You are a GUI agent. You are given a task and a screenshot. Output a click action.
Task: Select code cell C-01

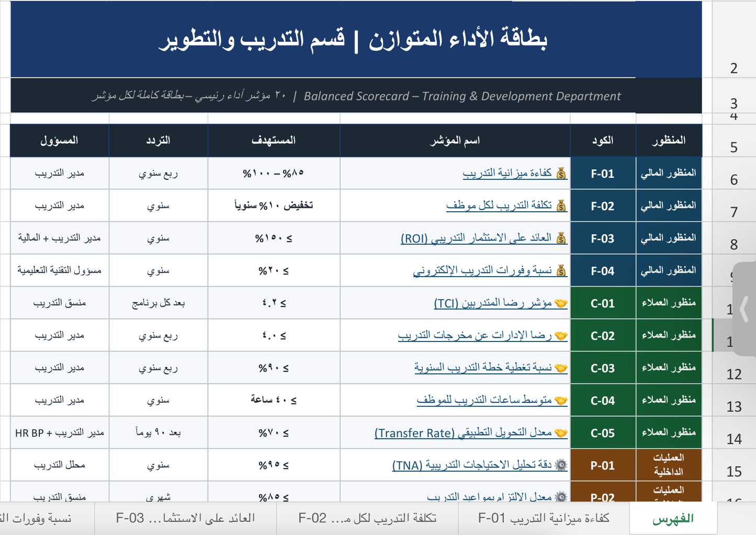(x=603, y=303)
